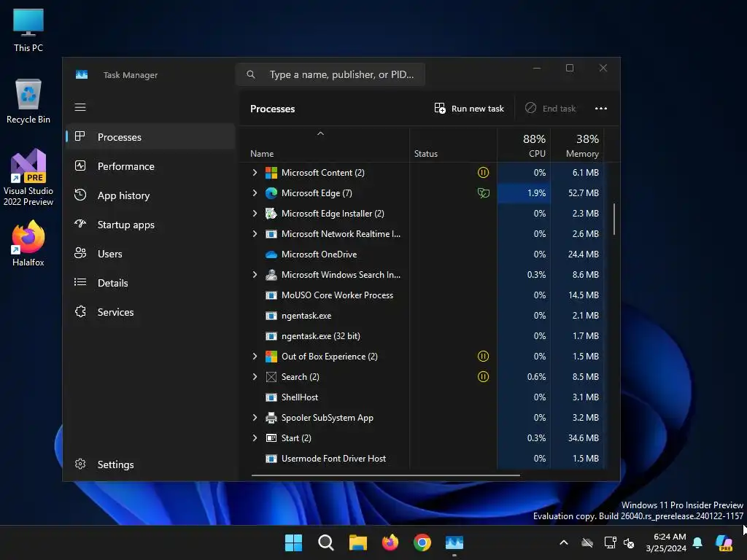Open the Details page
The width and height of the screenshot is (747, 560).
pos(150,283)
